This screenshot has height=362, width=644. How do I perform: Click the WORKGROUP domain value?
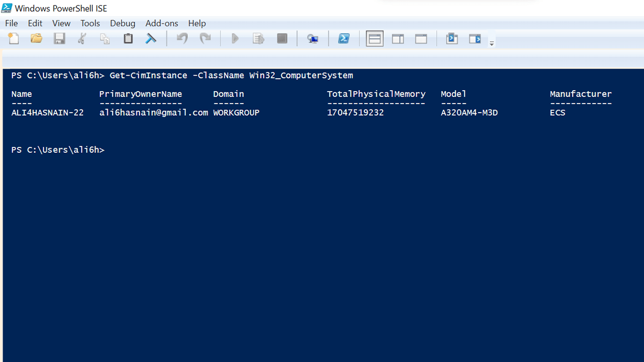236,113
